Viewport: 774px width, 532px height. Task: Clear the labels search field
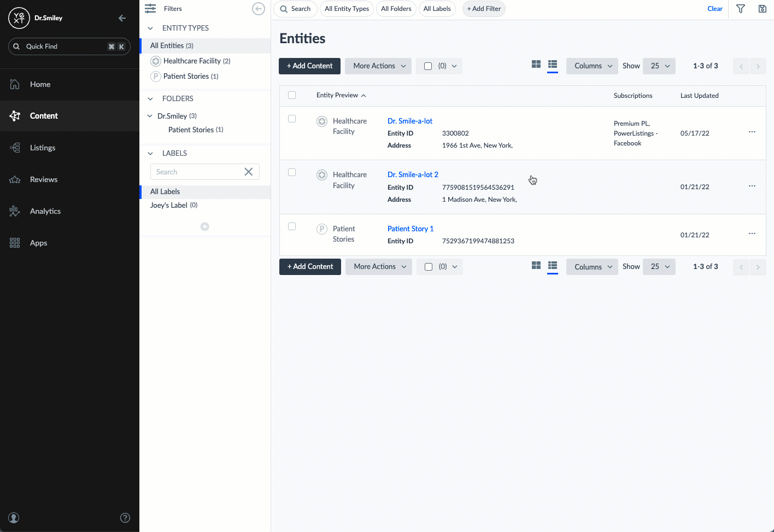(249, 172)
